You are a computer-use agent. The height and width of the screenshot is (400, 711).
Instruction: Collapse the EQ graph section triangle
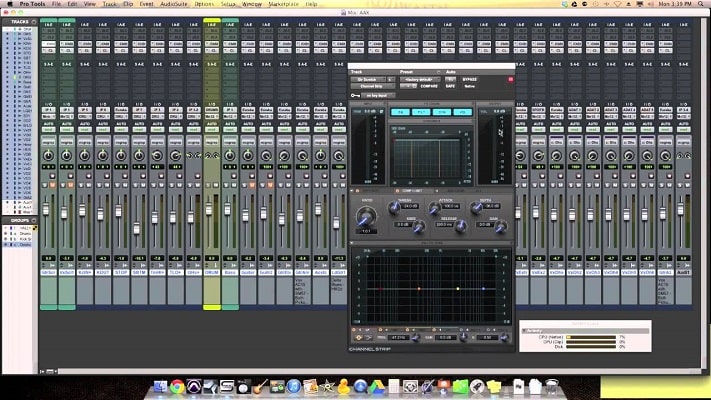coord(352,244)
